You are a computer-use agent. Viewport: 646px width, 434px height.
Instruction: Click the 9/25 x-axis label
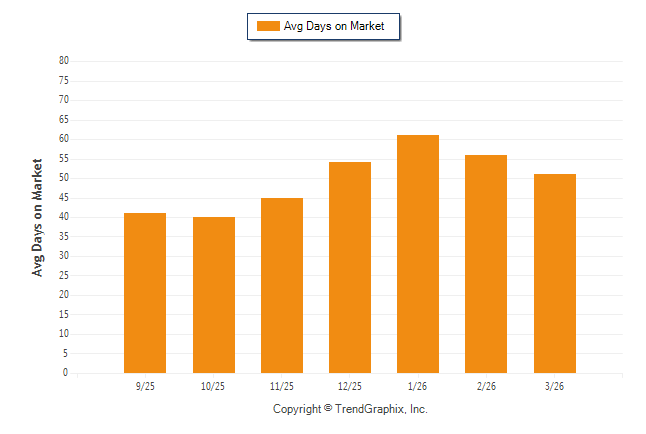(145, 386)
